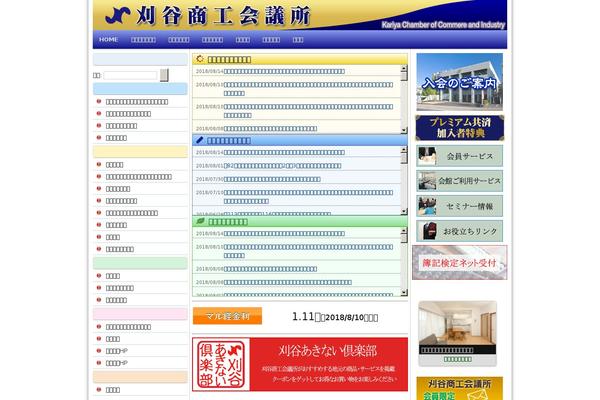Open the 簿記検定ネット受付 banner

click(x=460, y=263)
